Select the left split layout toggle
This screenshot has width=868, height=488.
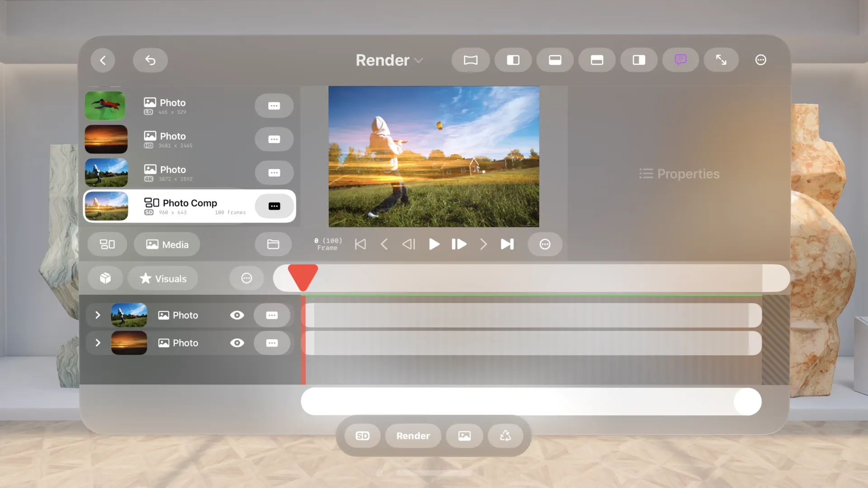coord(513,60)
